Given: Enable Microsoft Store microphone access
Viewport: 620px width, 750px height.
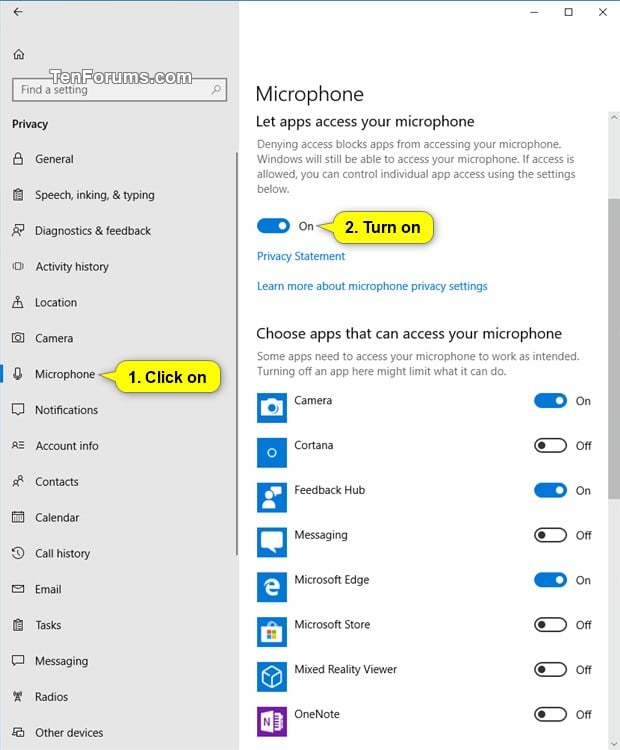Looking at the screenshot, I should [x=551, y=625].
